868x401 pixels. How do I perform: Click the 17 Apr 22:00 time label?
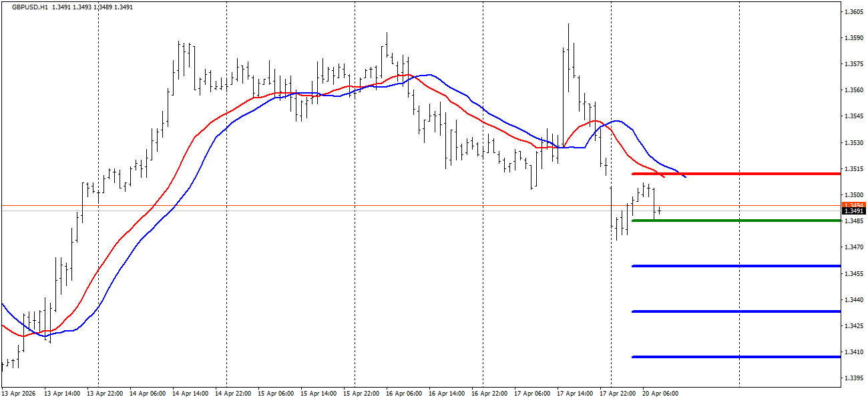pyautogui.click(x=618, y=394)
